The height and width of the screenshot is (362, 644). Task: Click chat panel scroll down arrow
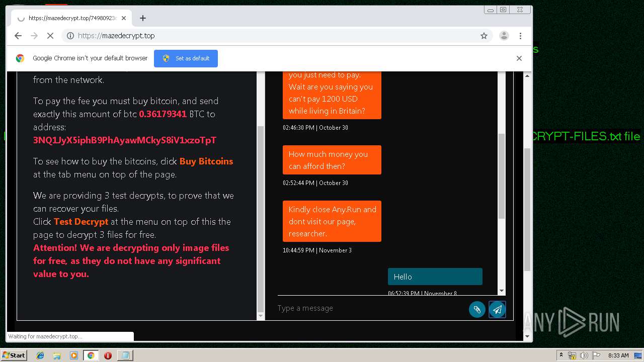click(x=501, y=291)
